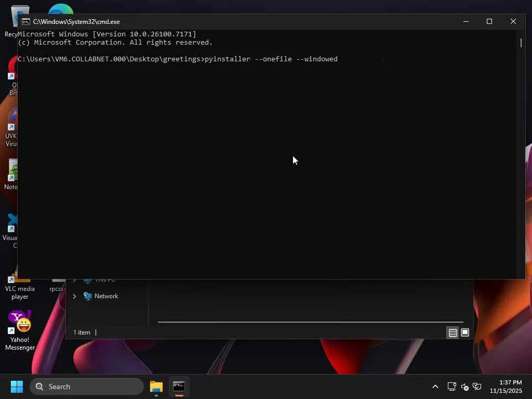This screenshot has width=532, height=399.
Task: Click the Windows version banner text
Action: click(x=107, y=34)
